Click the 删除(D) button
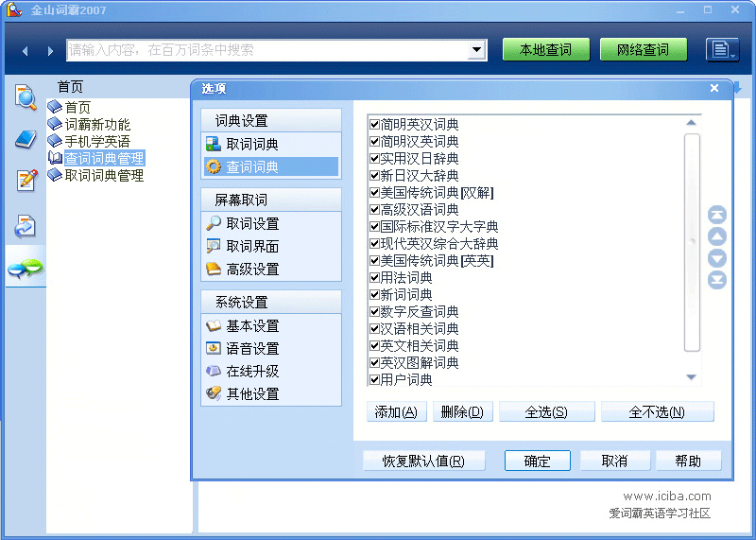 (x=462, y=411)
